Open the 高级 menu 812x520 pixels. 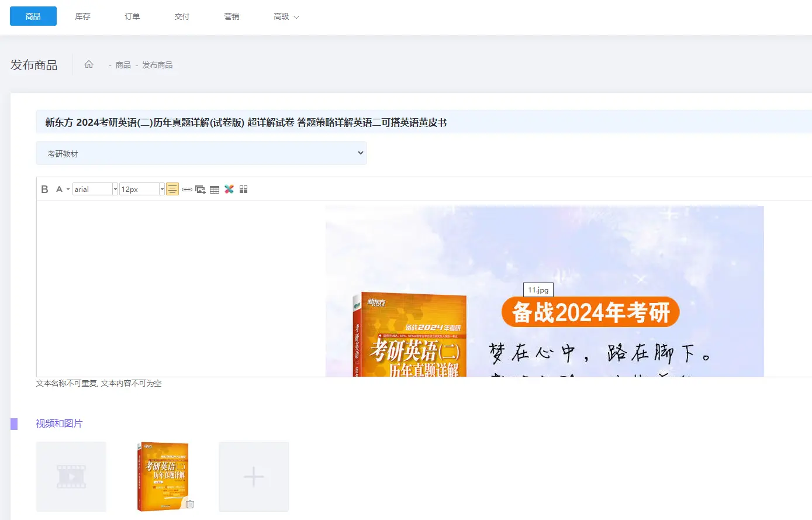click(286, 16)
